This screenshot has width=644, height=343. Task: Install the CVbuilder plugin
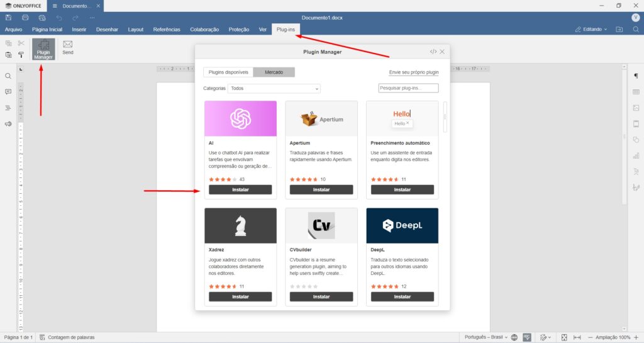pyautogui.click(x=321, y=296)
